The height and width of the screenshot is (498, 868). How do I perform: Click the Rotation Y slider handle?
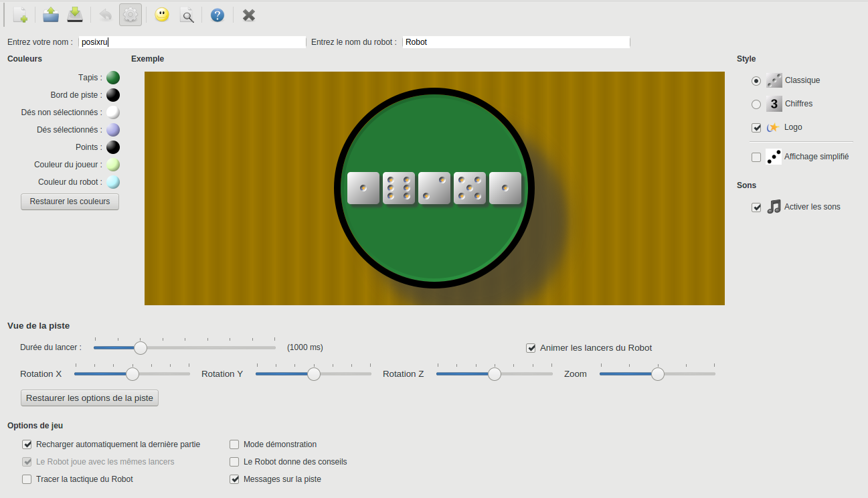click(x=314, y=373)
